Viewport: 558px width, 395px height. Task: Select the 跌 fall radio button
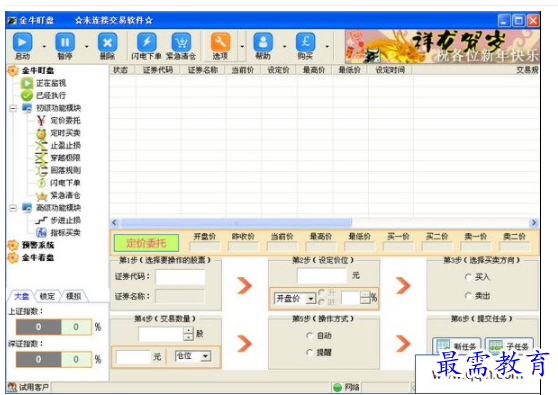pos(322,302)
